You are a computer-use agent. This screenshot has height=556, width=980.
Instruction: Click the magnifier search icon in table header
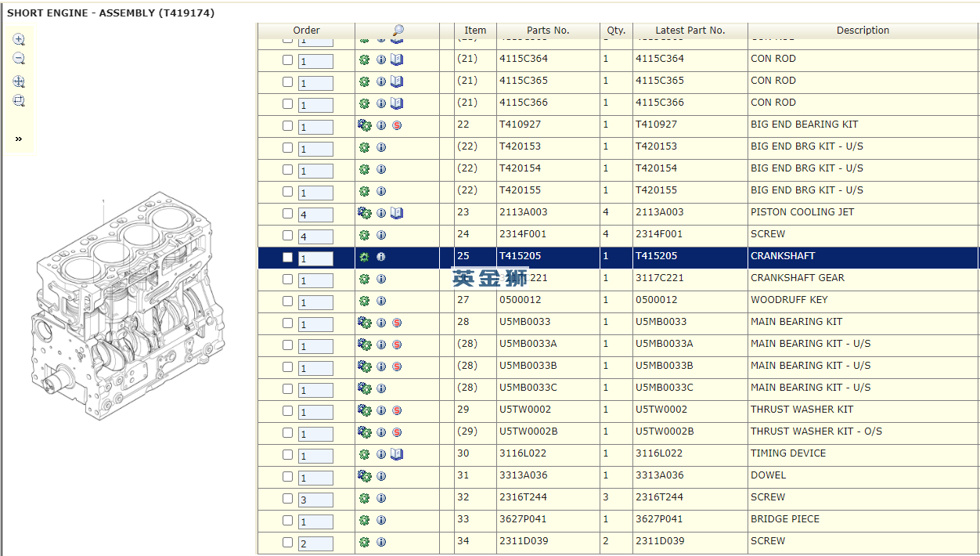coord(397,31)
